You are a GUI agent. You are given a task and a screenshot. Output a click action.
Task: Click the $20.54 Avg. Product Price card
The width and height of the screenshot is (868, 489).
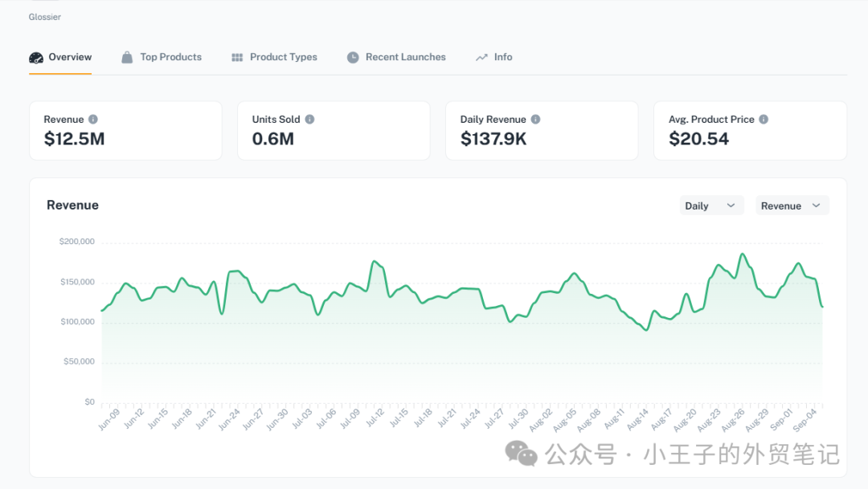tap(750, 131)
